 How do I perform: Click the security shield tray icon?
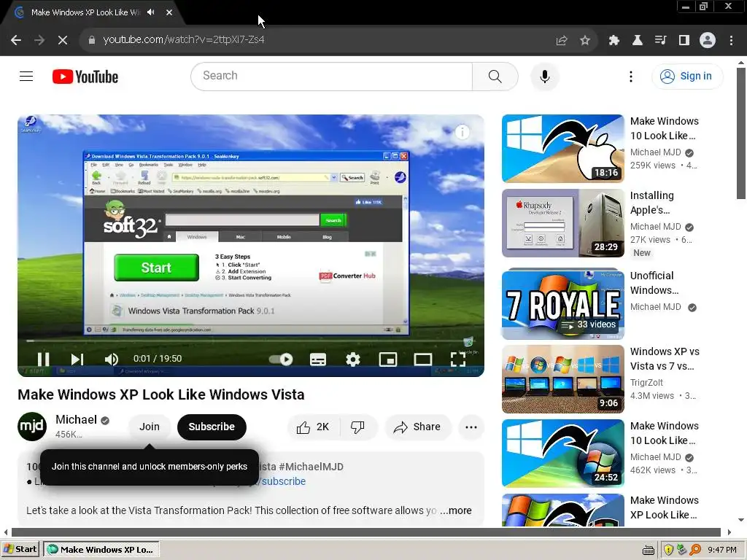pyautogui.click(x=668, y=550)
